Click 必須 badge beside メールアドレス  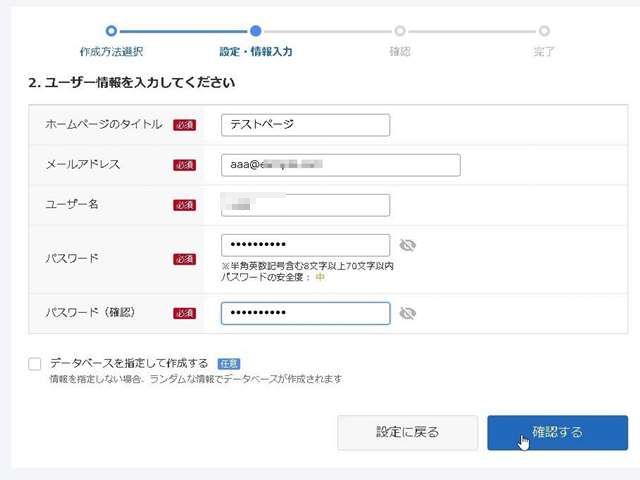184,165
